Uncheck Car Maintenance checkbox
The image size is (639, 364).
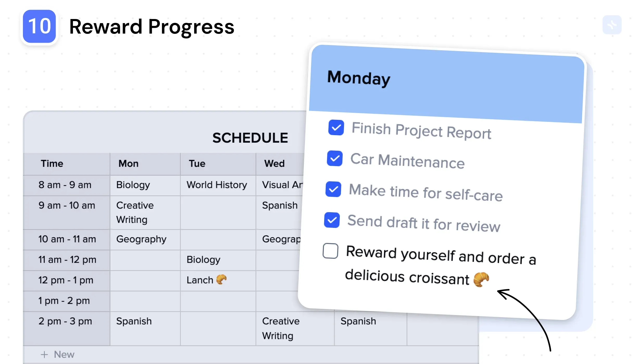point(335,158)
